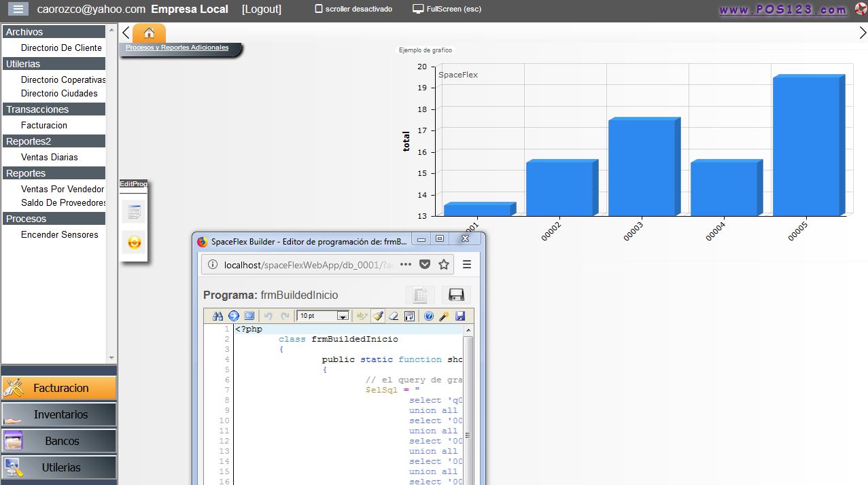
Task: Click the greyed document icon next to Programa
Action: click(x=420, y=295)
